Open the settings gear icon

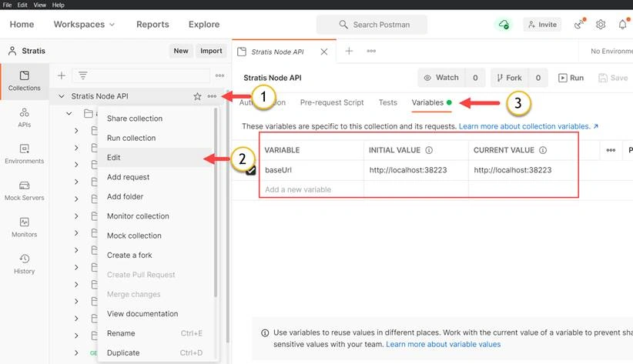601,24
